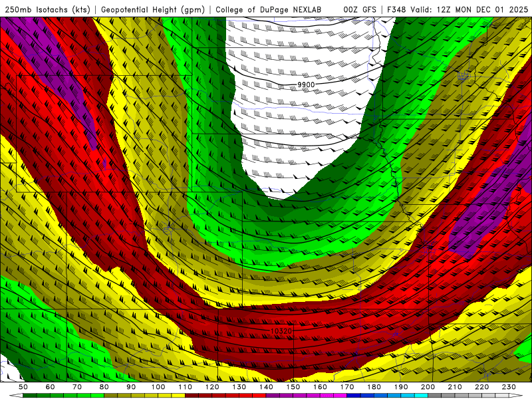The image size is (532, 399).
Task: Click the 50 value on the color scale
Action: point(23,387)
